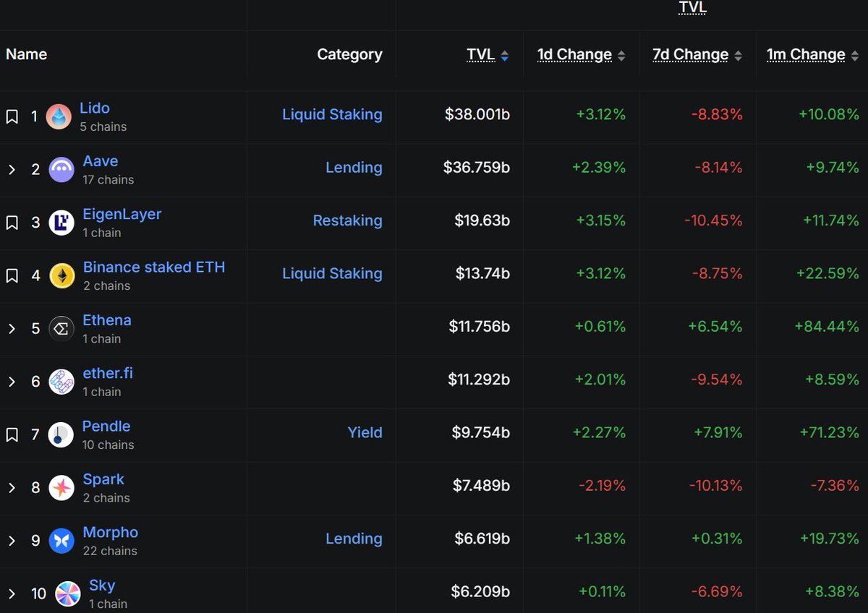Click the Pendle logo icon
This screenshot has width=868, height=613.
click(x=61, y=434)
